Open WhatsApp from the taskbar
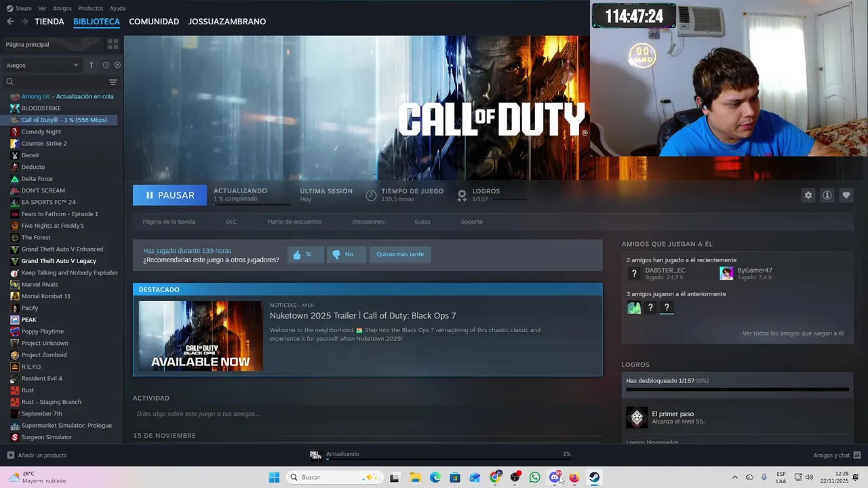Viewport: 868px width, 488px height. pos(534,477)
